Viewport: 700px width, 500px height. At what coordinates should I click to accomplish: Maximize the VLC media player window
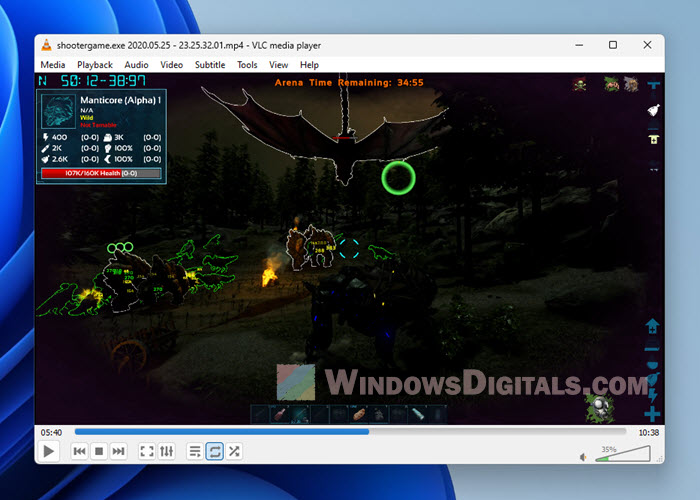[x=613, y=45]
